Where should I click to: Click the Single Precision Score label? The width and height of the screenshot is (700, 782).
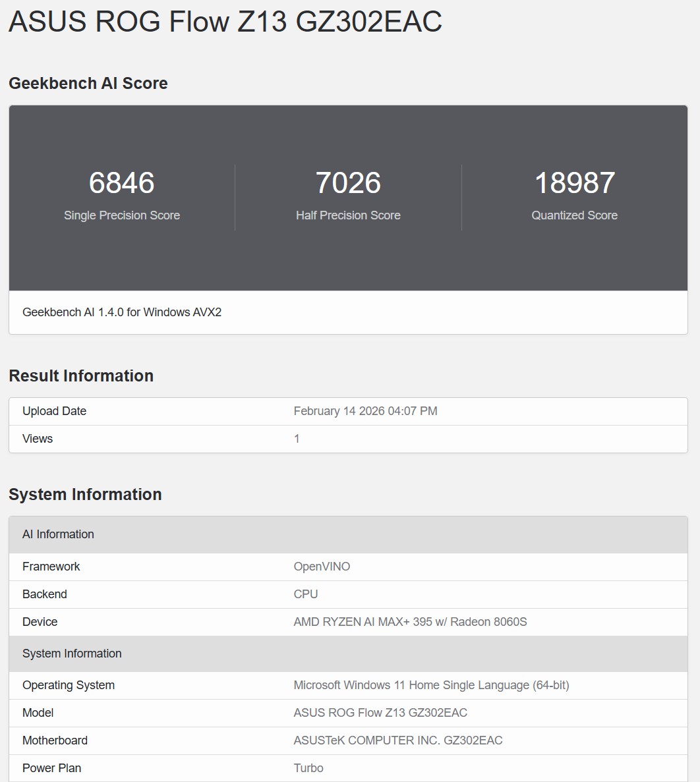[x=122, y=215]
